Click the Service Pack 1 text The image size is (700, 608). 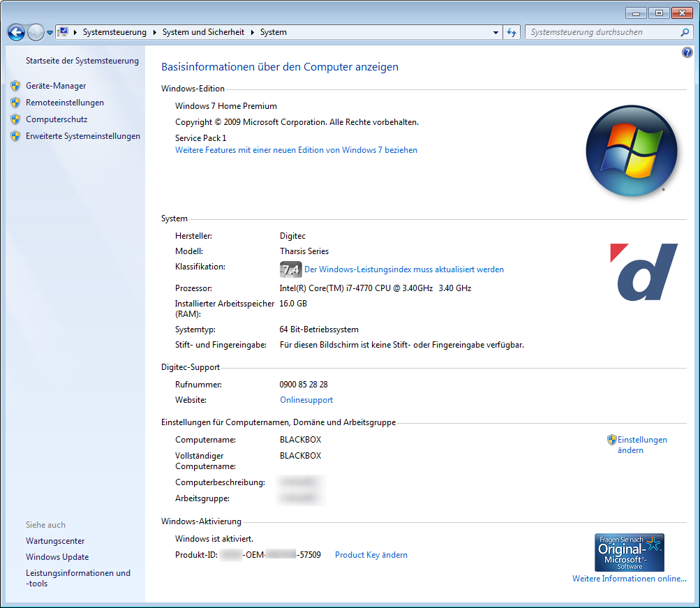[x=201, y=138]
